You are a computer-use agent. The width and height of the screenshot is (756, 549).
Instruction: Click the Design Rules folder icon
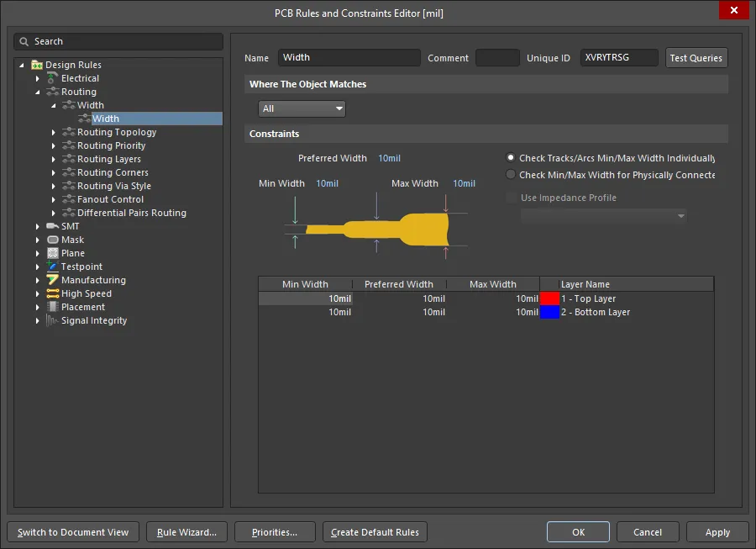click(37, 65)
